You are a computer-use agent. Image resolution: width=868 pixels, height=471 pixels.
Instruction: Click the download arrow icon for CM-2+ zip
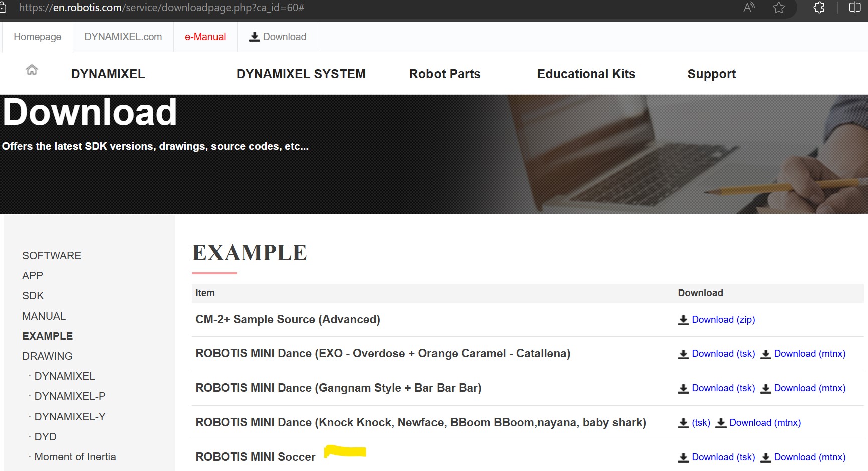(x=683, y=320)
